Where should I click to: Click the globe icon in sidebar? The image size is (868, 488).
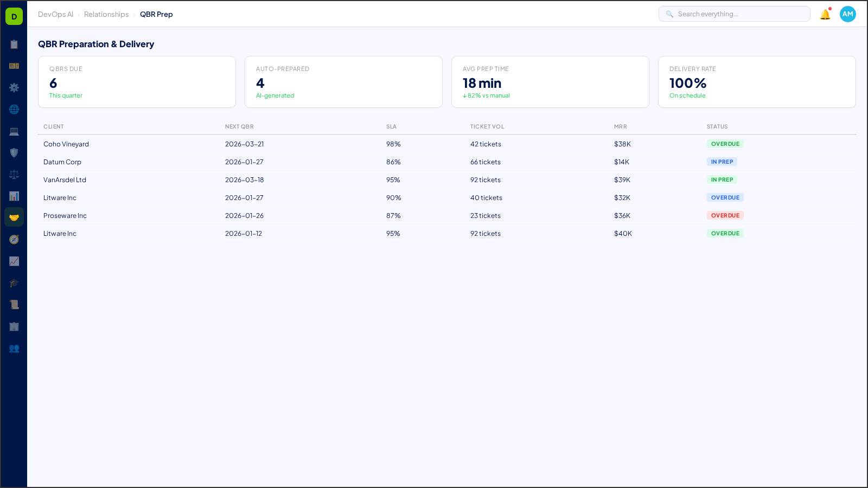pos(14,109)
